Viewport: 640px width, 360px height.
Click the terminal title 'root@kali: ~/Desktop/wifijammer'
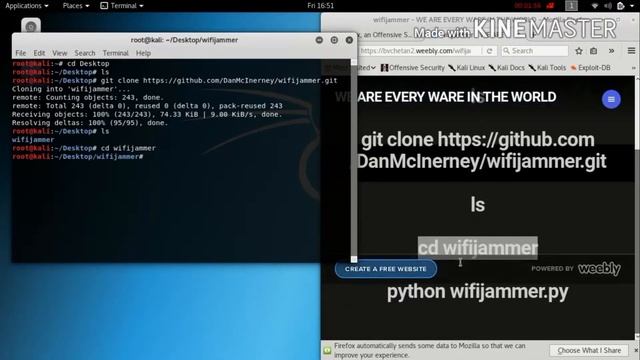coord(184,40)
